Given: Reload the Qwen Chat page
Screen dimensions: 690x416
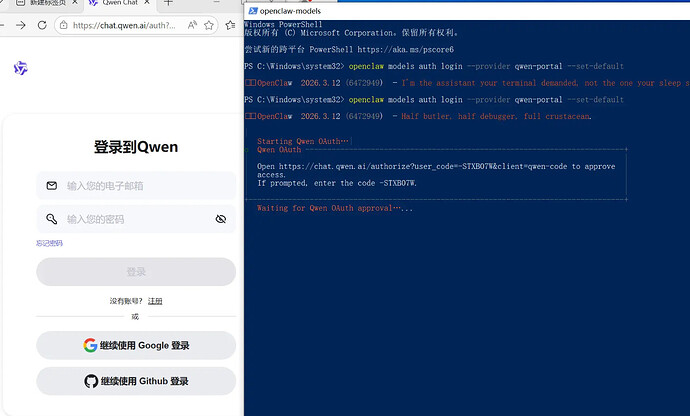Looking at the screenshot, I should click(42, 25).
